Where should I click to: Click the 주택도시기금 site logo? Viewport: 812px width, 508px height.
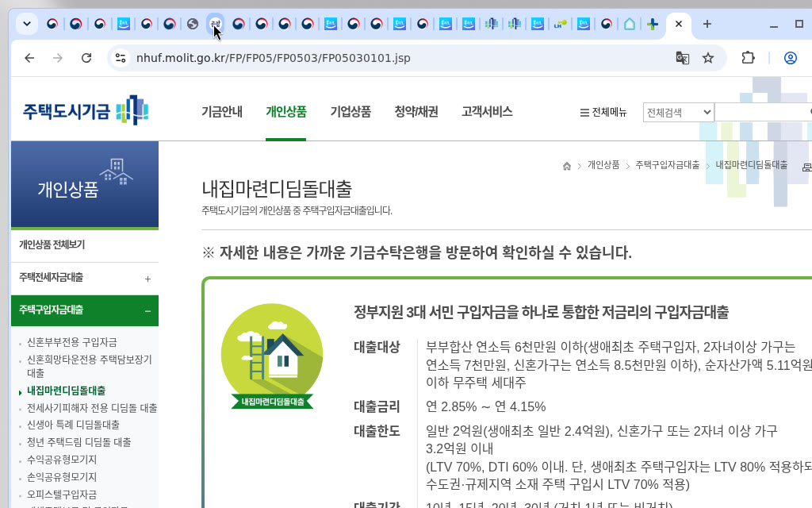pos(86,110)
